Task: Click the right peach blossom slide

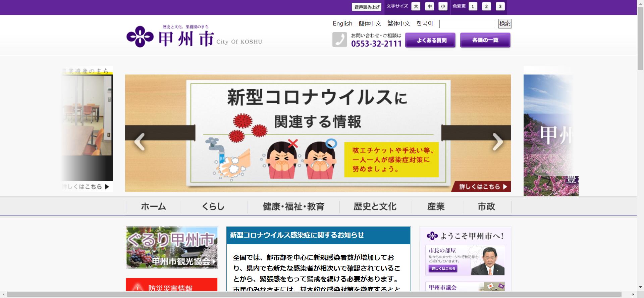Action: coord(551,131)
